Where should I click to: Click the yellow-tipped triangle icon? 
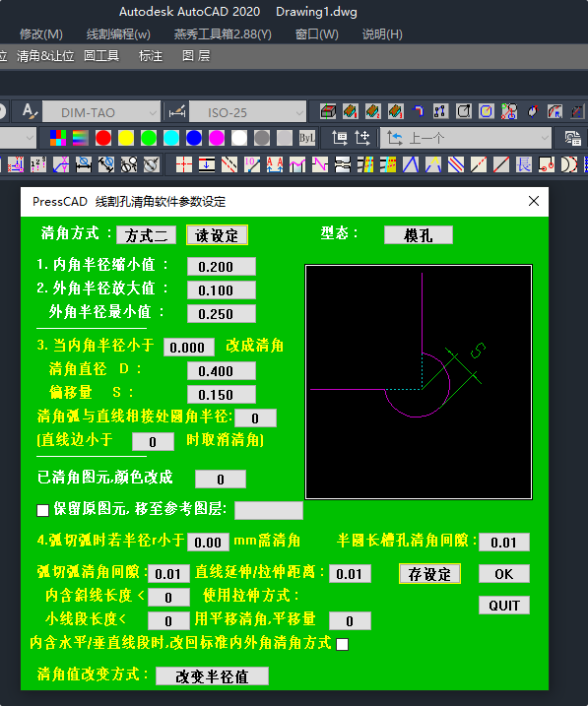(x=433, y=164)
